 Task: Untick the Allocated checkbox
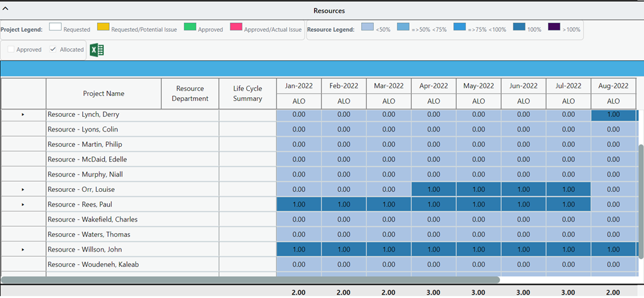click(53, 50)
